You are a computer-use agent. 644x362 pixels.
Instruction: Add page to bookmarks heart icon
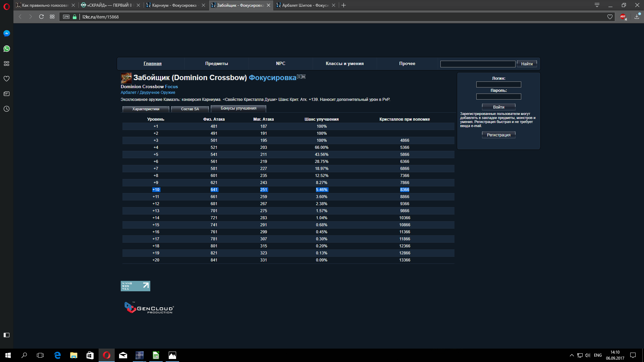(610, 17)
